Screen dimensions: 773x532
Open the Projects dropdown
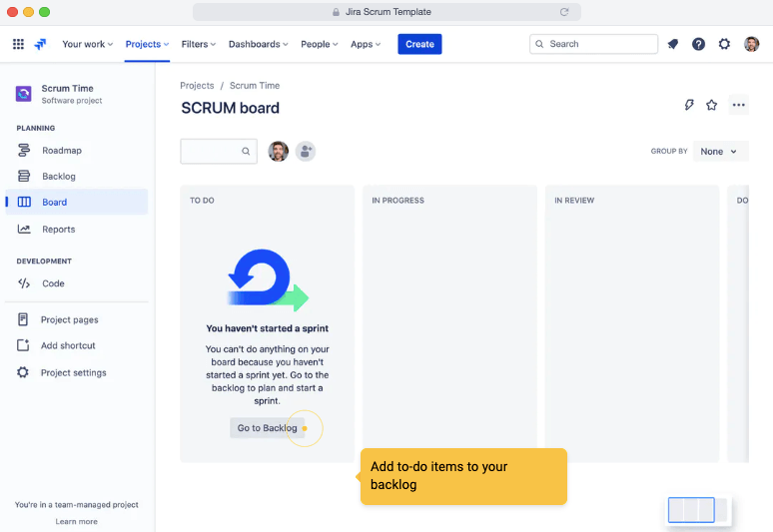click(147, 44)
